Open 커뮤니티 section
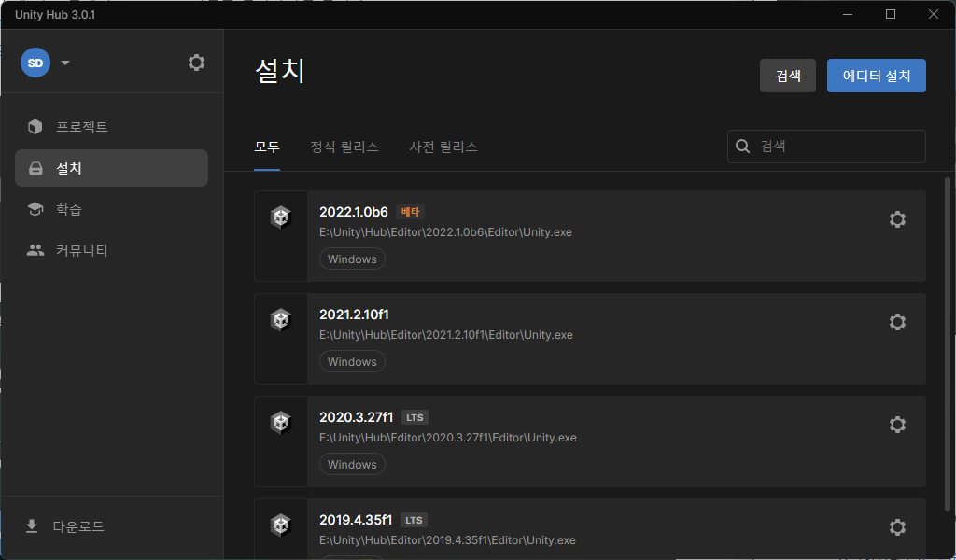This screenshot has height=560, width=956. click(x=112, y=250)
